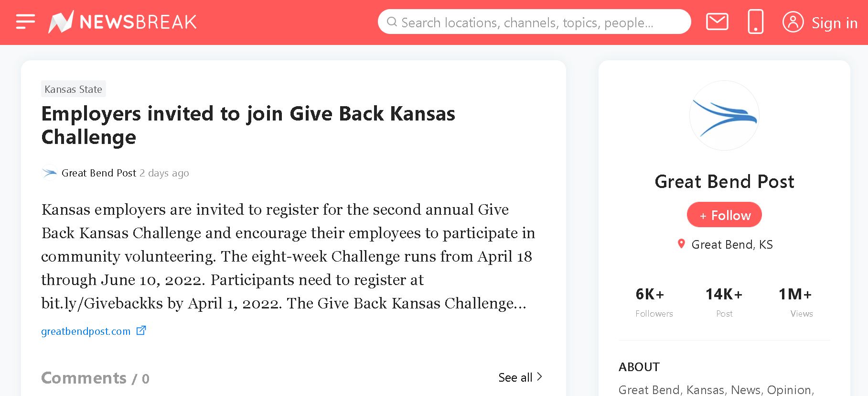868x396 pixels.
Task: Open the greatbendpost.com source link
Action: click(86, 331)
